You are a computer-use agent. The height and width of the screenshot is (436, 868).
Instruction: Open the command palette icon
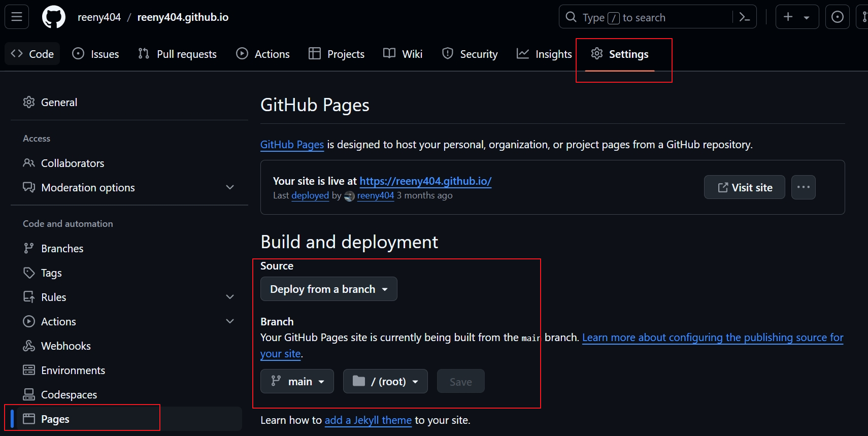point(745,17)
